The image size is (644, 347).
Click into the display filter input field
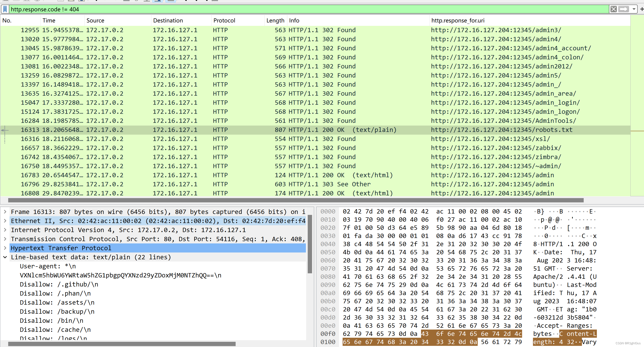309,9
